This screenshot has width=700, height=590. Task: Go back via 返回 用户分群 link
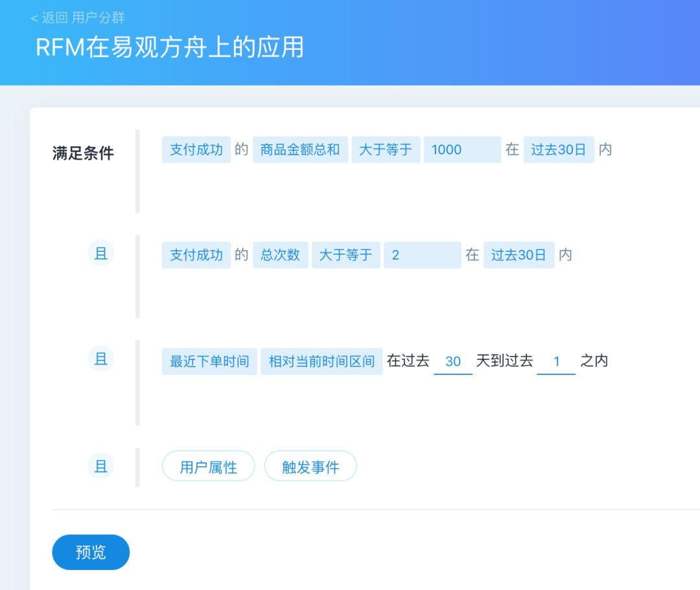tap(78, 17)
